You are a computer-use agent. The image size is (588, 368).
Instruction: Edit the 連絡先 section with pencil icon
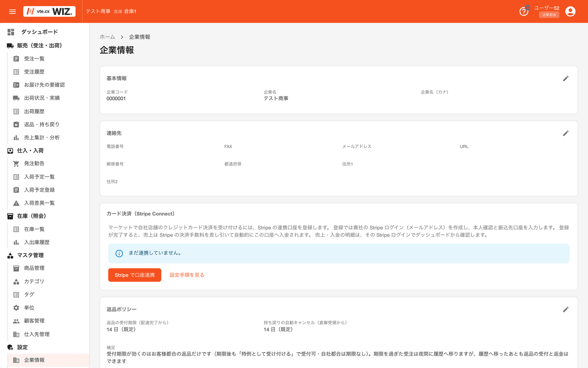565,133
